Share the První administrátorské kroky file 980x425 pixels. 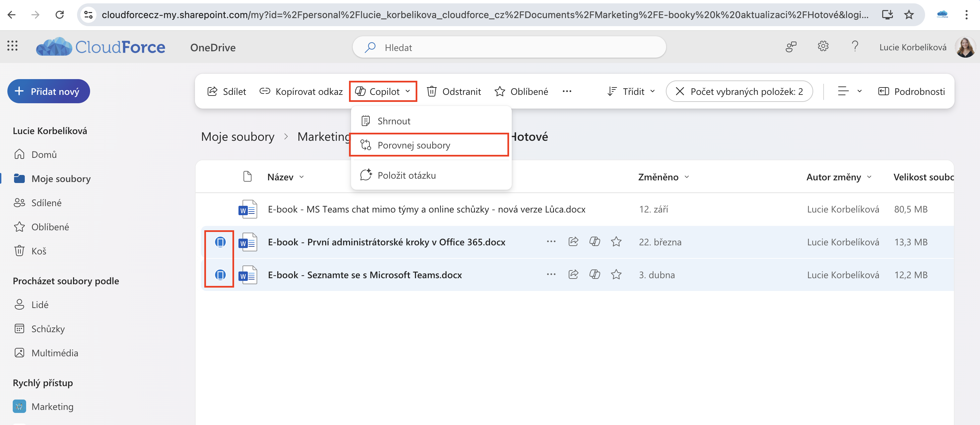click(x=573, y=242)
